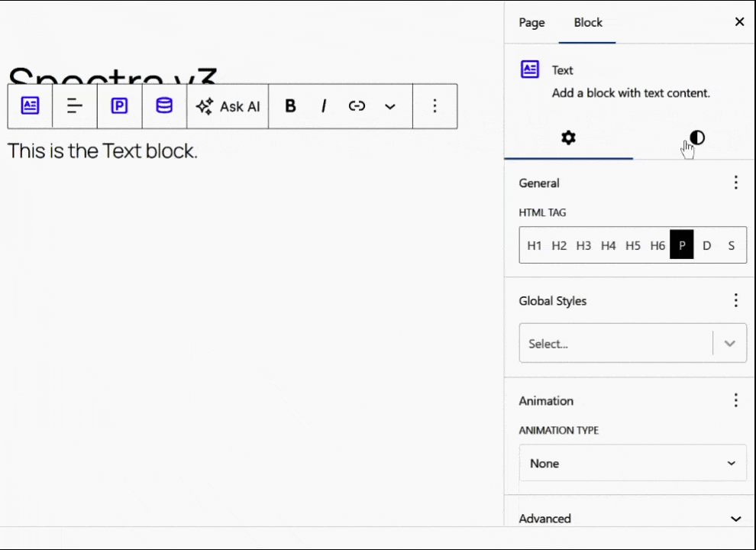
Task: Open the Styles tab with half-circle icon
Action: pos(696,138)
